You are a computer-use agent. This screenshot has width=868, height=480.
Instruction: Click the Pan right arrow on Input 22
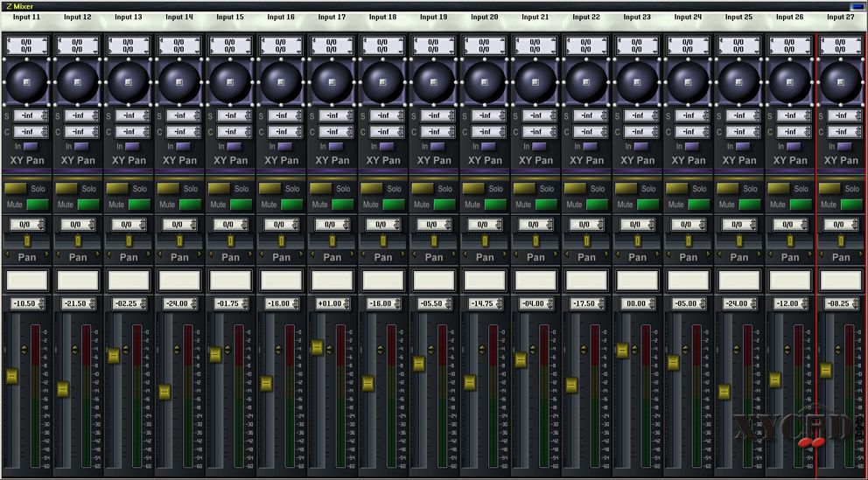607,254
